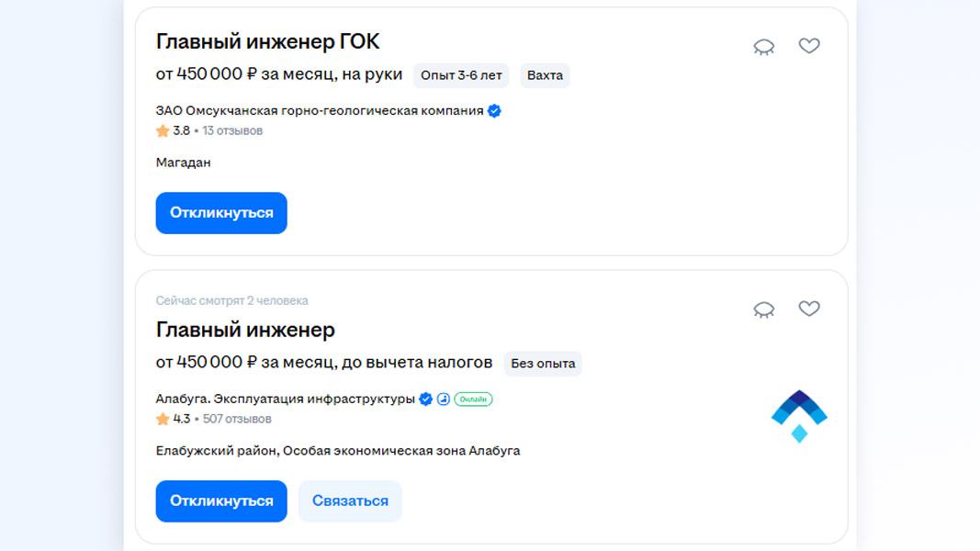Add Главный инженер ГОК vacancy to favorites
The width and height of the screenshot is (980, 551).
(x=808, y=46)
